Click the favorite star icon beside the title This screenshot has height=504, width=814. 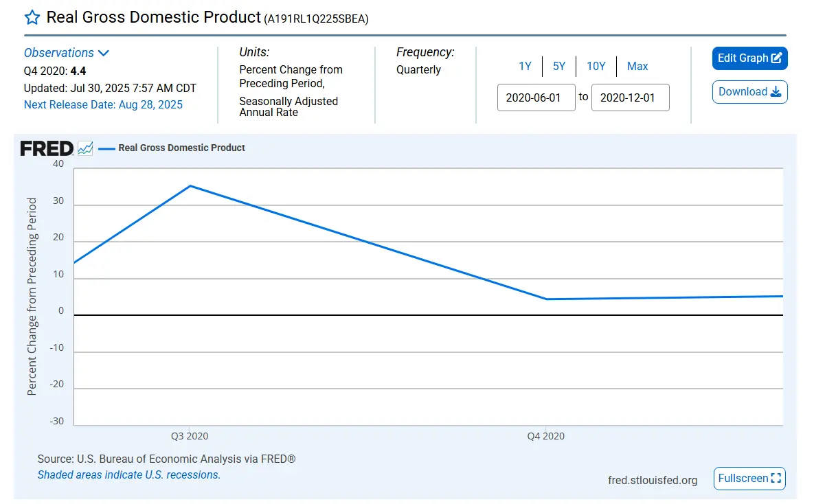[32, 18]
